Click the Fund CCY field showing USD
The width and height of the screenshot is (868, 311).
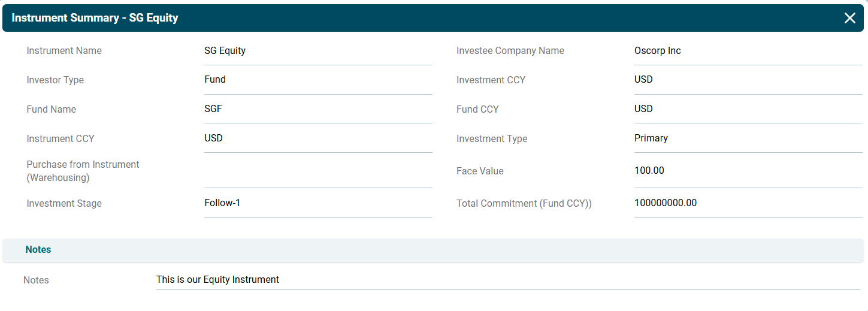[x=643, y=109]
